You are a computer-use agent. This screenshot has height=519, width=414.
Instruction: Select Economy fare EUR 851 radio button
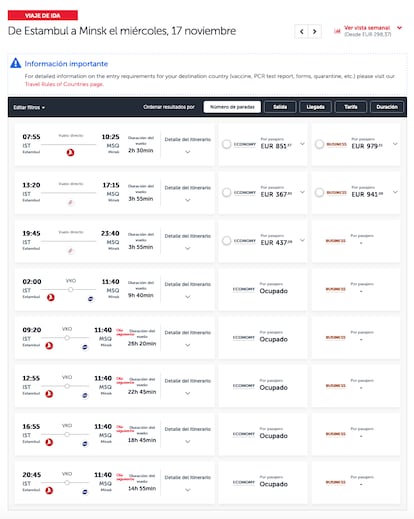[226, 144]
